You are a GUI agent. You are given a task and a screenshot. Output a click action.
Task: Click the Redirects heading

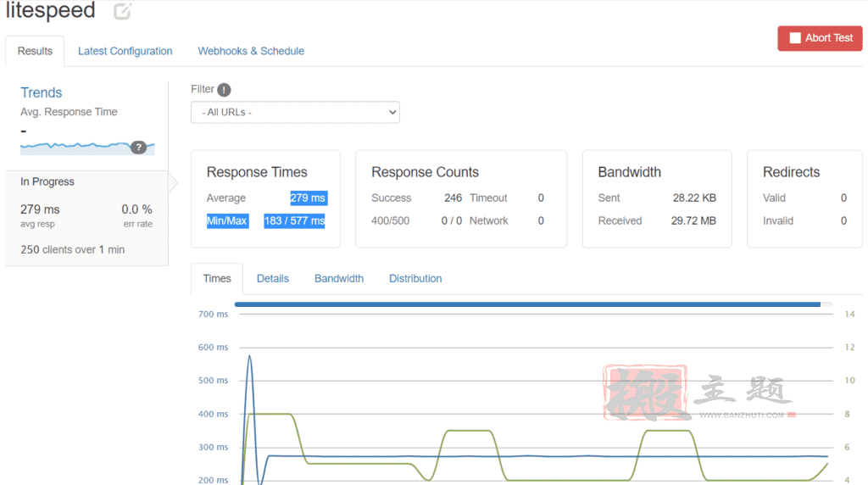[791, 172]
